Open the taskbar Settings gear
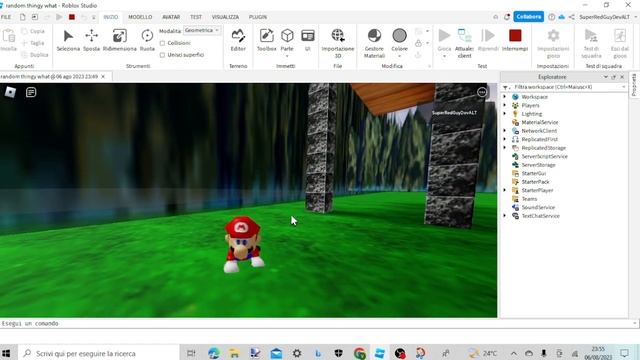 (x=297, y=353)
